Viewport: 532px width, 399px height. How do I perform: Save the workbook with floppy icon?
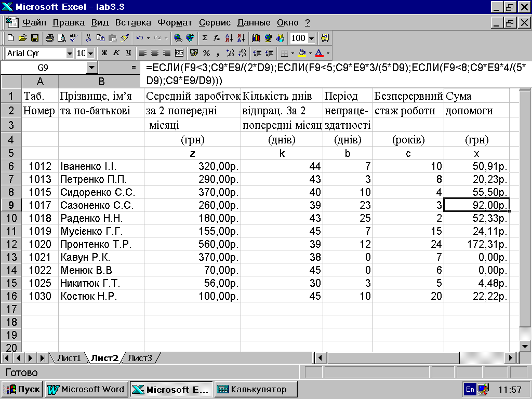pos(35,38)
